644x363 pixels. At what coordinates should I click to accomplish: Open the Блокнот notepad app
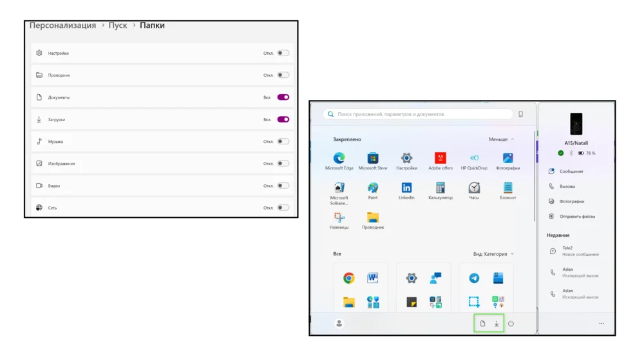click(x=507, y=191)
